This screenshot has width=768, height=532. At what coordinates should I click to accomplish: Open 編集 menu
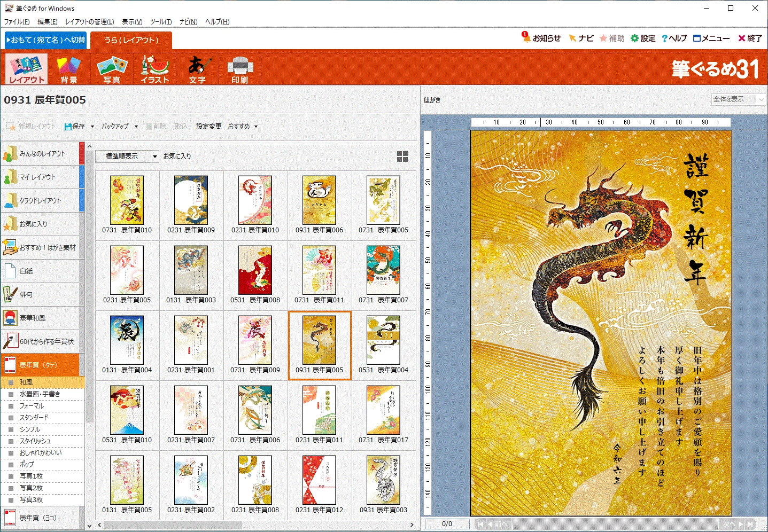tap(48, 22)
